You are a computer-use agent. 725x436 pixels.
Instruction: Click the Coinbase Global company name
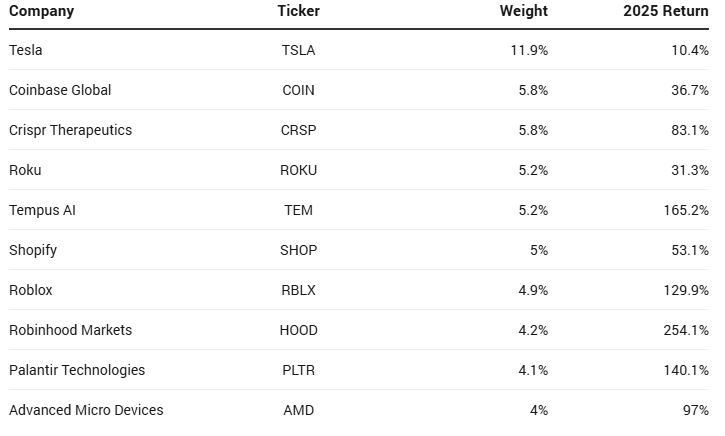click(x=60, y=90)
